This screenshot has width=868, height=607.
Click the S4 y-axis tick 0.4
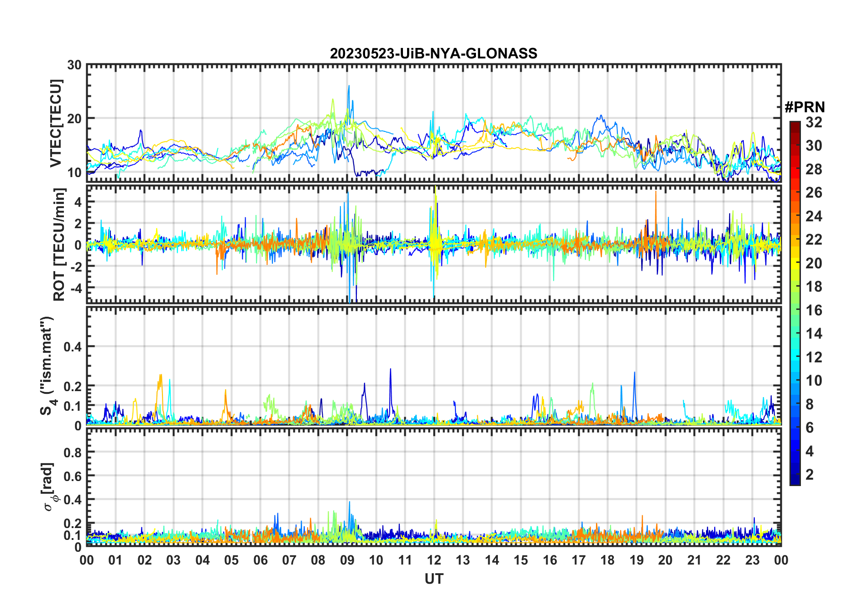pos(73,347)
